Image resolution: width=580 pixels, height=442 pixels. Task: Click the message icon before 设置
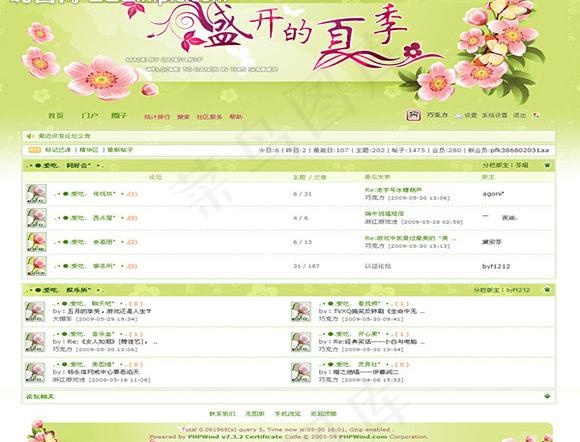click(458, 116)
